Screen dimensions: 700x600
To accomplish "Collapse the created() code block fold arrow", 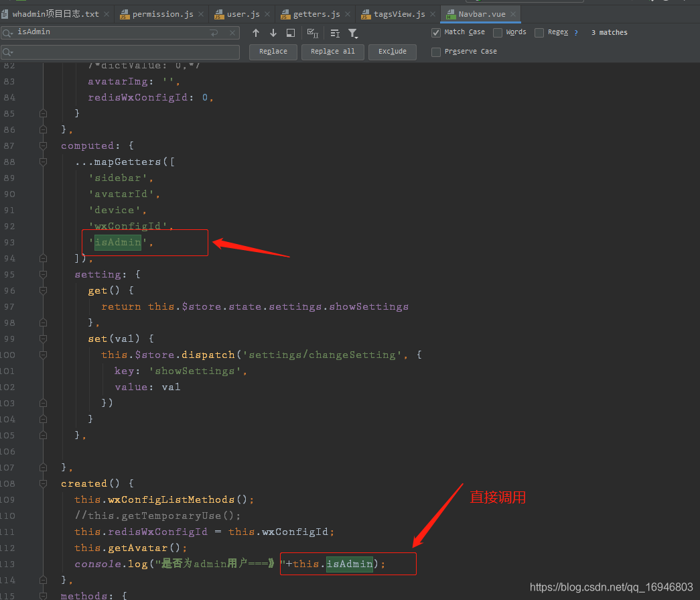I will tap(43, 483).
